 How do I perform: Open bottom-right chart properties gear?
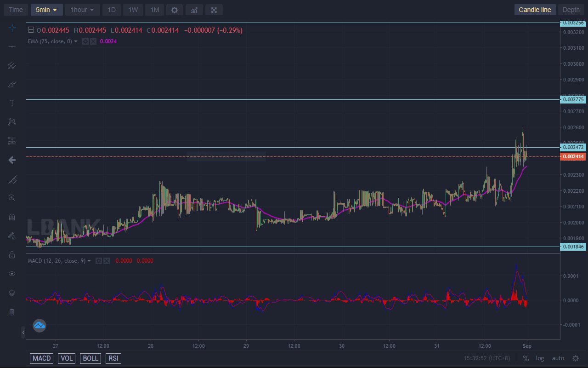click(576, 358)
